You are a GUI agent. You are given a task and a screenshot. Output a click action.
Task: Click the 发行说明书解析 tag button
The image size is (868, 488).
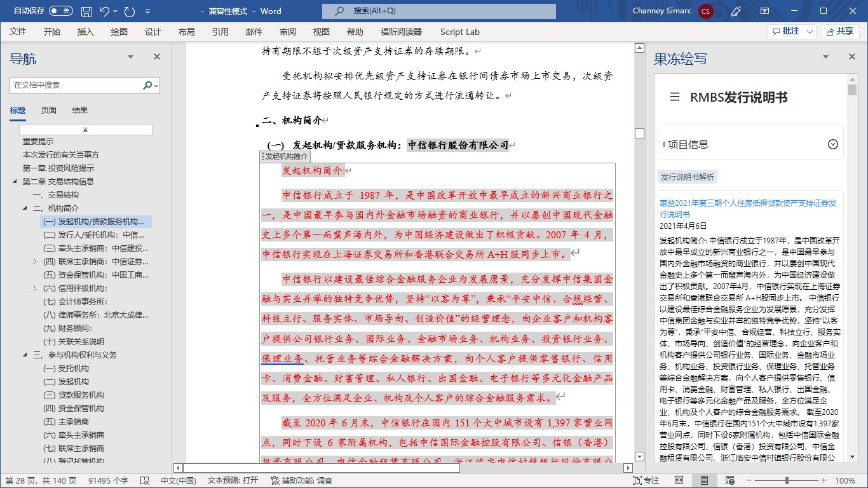click(x=688, y=177)
